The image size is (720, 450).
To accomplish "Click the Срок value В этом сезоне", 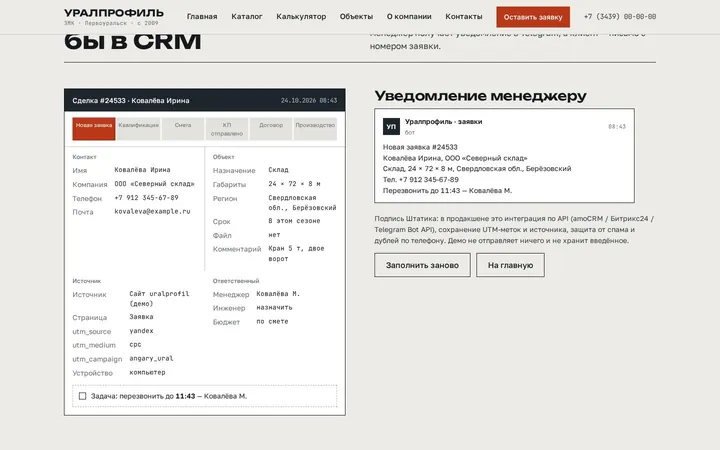I will 294,221.
